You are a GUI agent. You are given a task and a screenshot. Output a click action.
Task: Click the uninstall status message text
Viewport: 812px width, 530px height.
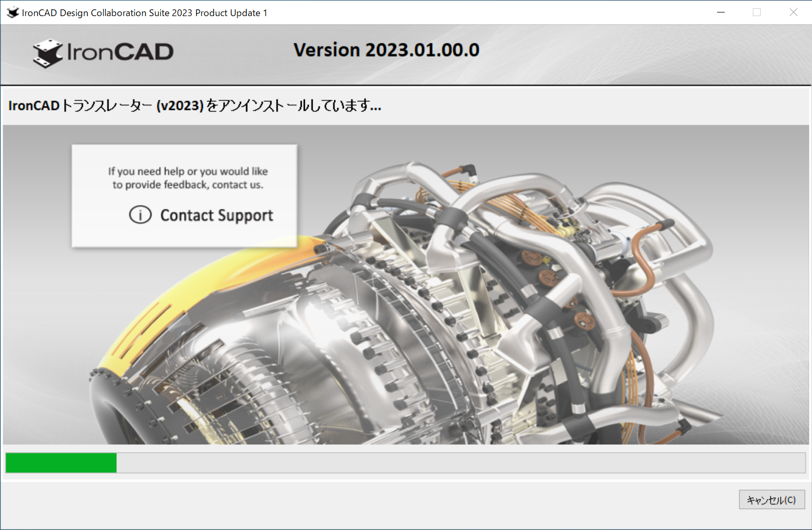click(x=195, y=106)
